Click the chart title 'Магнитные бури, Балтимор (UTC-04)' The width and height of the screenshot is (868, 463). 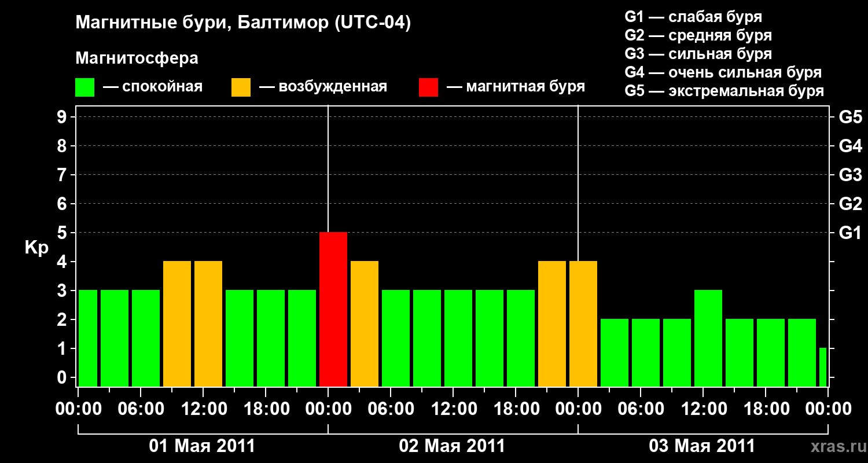pyautogui.click(x=243, y=23)
